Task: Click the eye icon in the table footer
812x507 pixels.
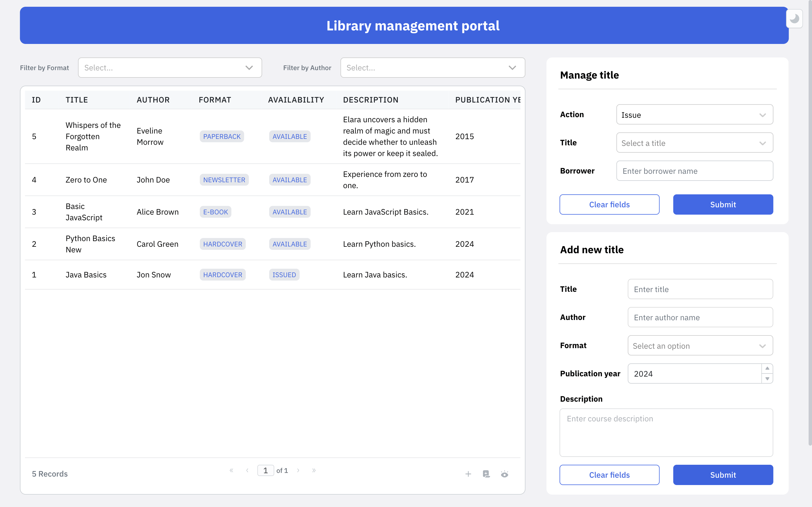Action: click(x=504, y=474)
